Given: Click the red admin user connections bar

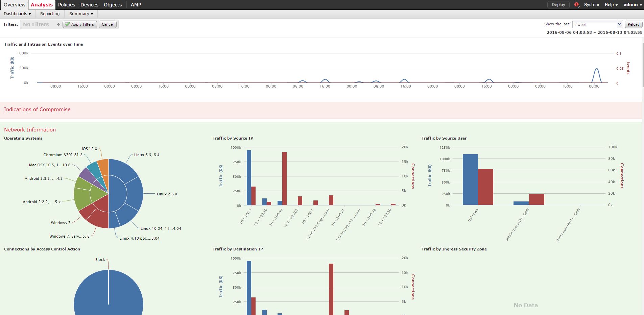Looking at the screenshot, I should pyautogui.click(x=536, y=199).
